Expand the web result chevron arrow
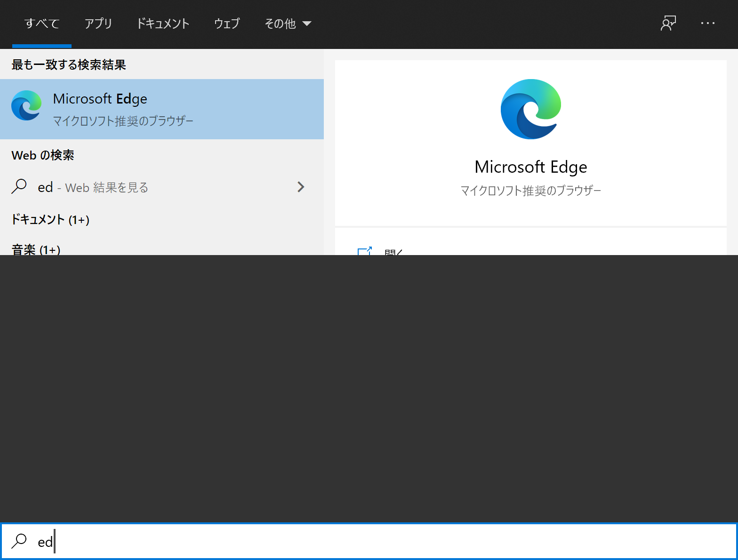 [301, 187]
